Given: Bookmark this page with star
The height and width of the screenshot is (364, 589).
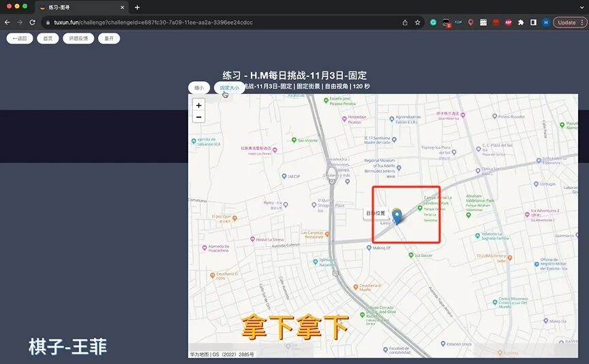Looking at the screenshot, I should (417, 22).
